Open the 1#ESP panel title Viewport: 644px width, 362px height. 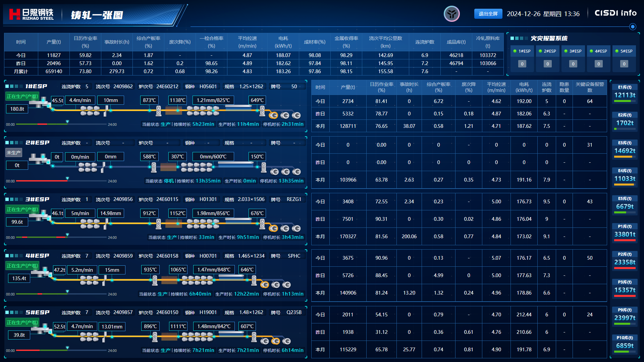point(36,87)
